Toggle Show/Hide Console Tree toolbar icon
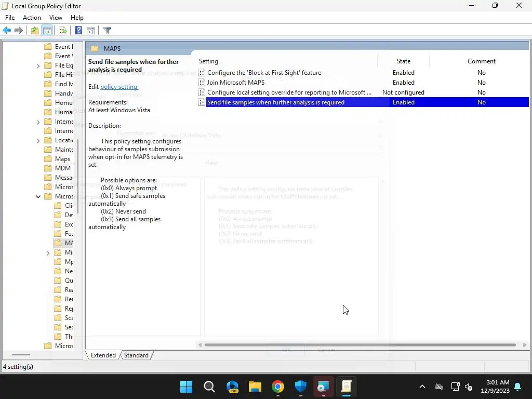This screenshot has height=399, width=532. click(x=47, y=31)
